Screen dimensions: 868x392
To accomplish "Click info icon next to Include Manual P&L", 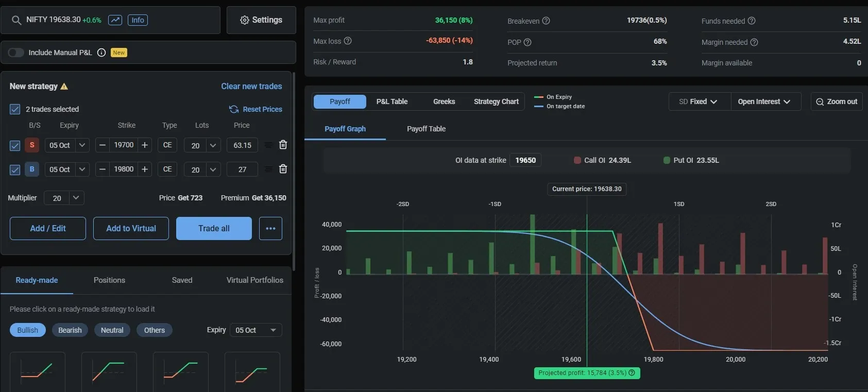I will click(101, 53).
